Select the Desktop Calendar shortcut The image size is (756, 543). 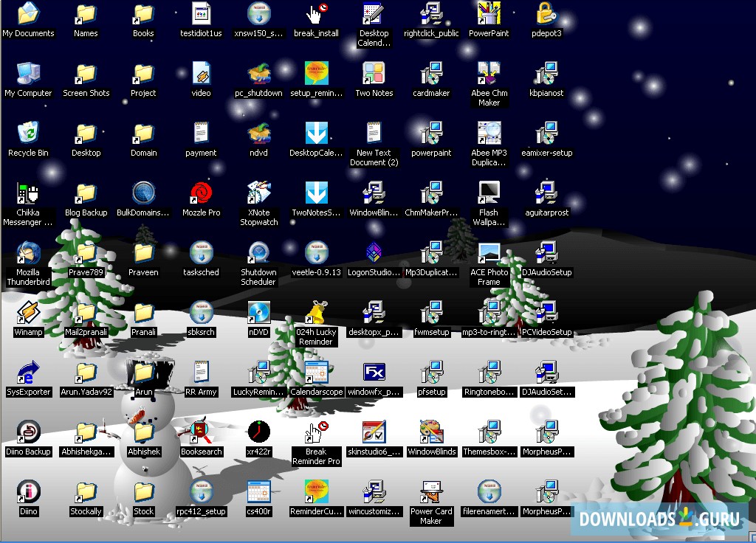(x=374, y=14)
